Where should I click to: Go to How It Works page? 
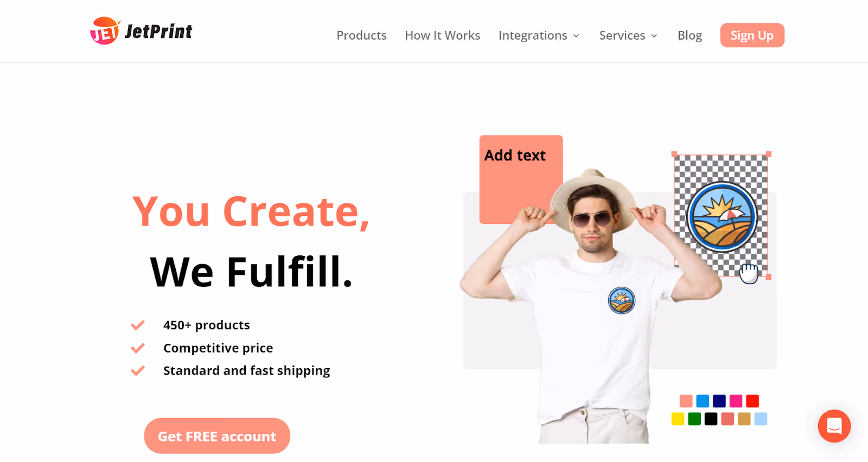443,35
